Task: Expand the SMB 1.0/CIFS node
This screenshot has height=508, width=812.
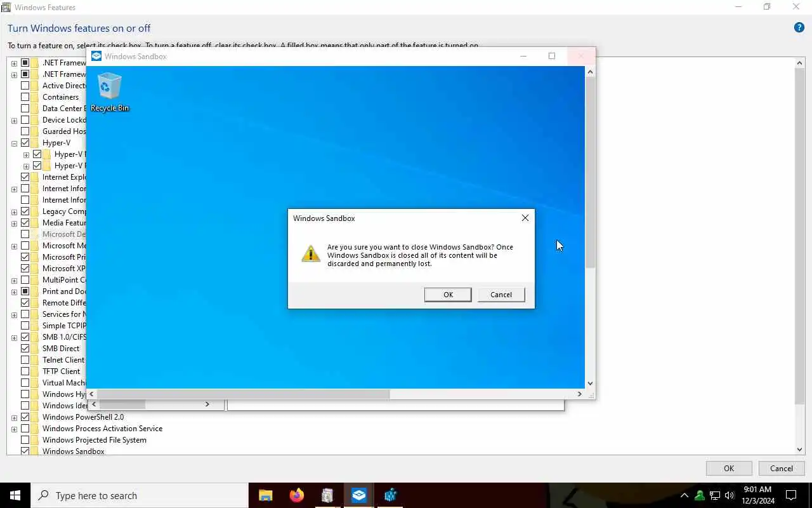Action: [x=14, y=337]
